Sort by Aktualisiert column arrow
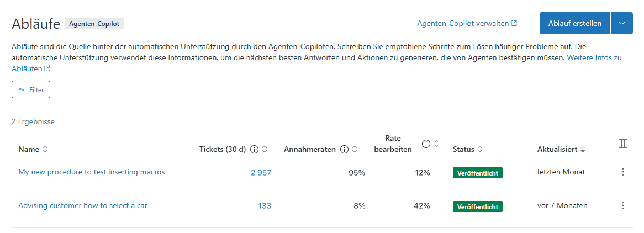The height and width of the screenshot is (233, 644). point(583,150)
